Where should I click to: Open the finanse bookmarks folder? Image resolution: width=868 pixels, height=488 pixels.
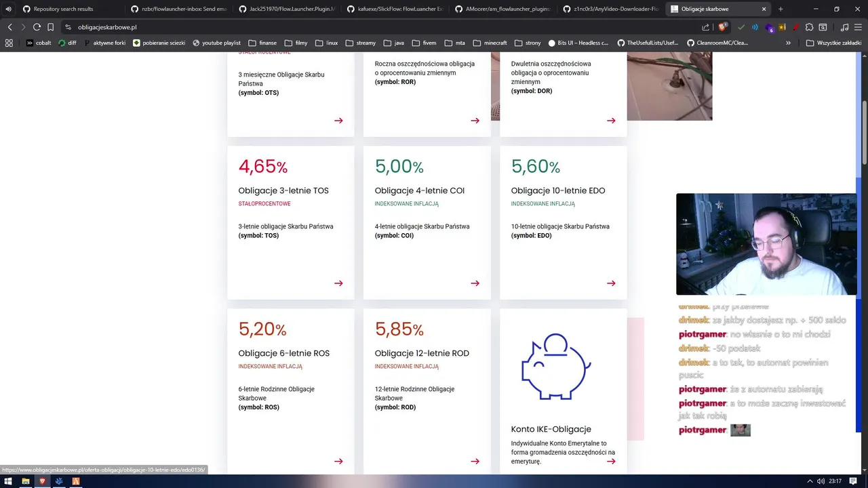click(262, 43)
